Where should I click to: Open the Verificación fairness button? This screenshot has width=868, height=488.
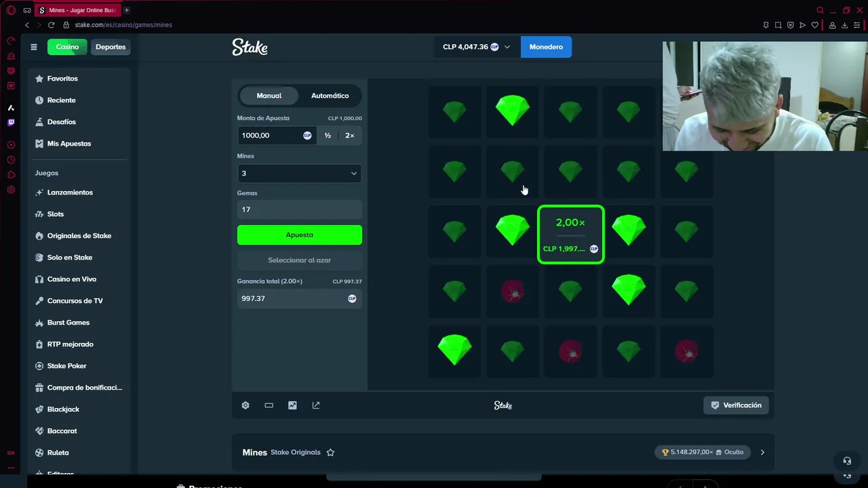point(736,405)
